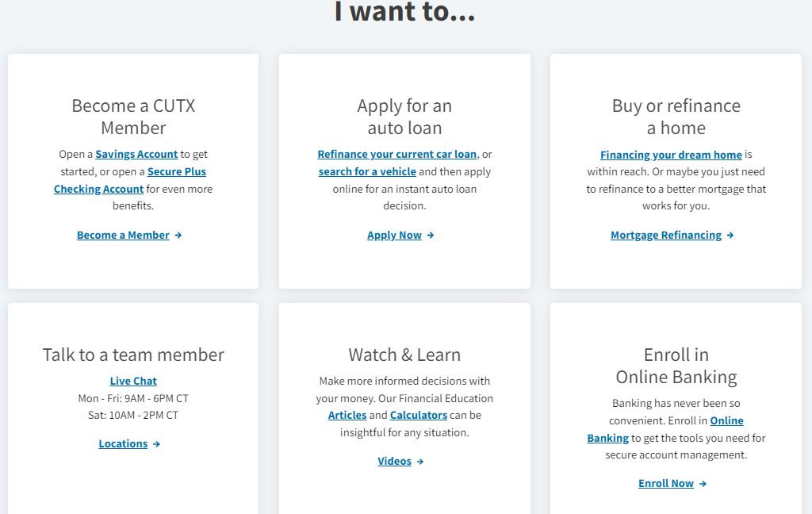Click the arrow icon next to Videos
Viewport: 812px width, 514px height.
[420, 462]
